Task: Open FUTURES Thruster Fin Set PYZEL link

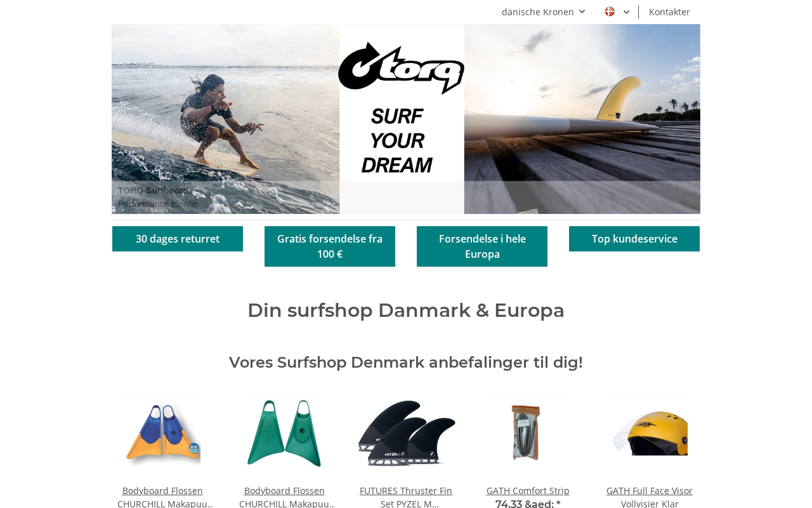Action: click(x=406, y=497)
